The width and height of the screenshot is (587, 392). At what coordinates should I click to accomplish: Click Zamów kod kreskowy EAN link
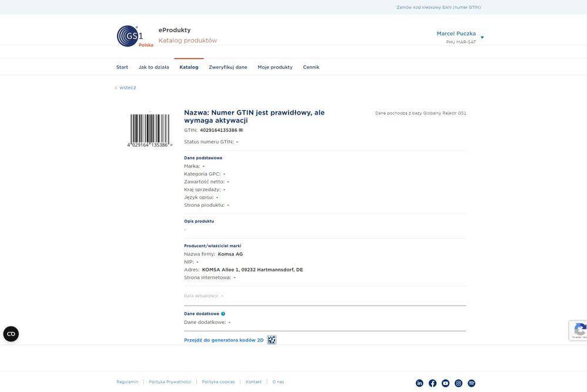[438, 8]
